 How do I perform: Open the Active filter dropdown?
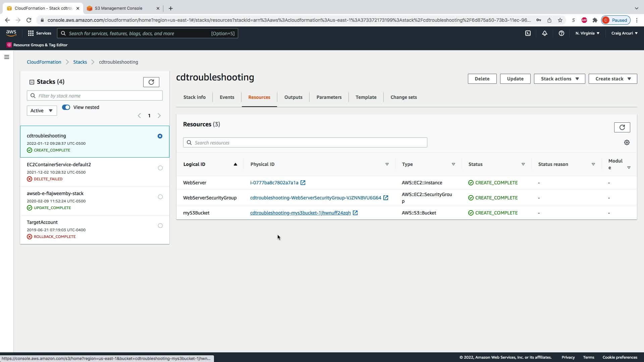42,111
